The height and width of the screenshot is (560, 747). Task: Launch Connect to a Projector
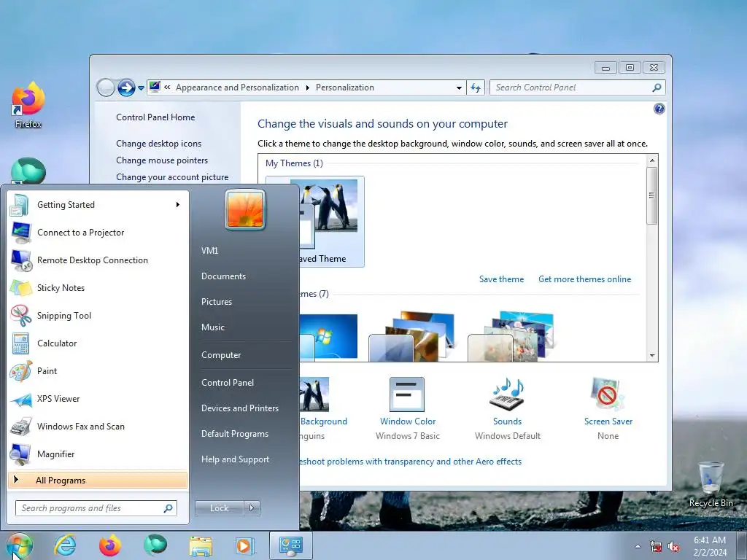click(x=98, y=233)
